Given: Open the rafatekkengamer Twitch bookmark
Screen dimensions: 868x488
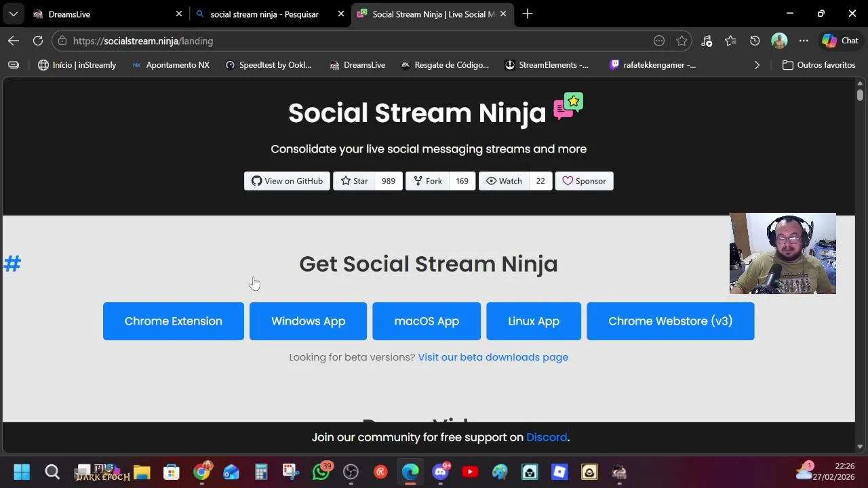Looking at the screenshot, I should [x=652, y=65].
